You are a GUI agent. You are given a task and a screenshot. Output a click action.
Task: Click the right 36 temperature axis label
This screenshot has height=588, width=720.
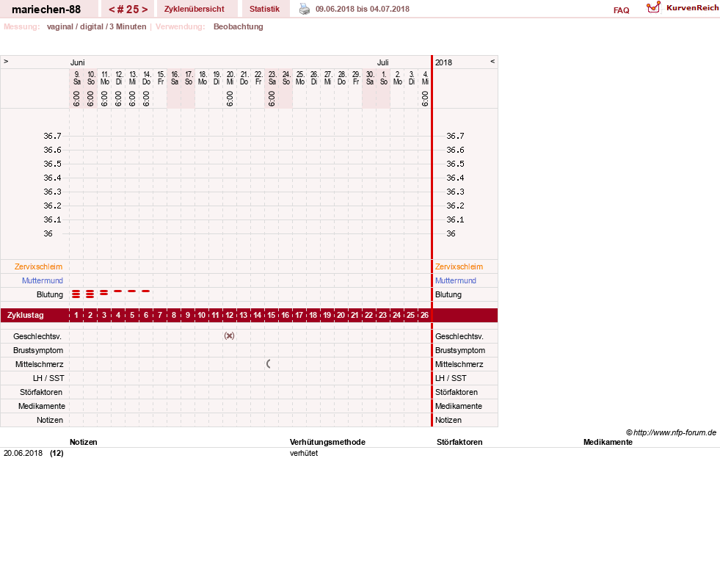(451, 233)
